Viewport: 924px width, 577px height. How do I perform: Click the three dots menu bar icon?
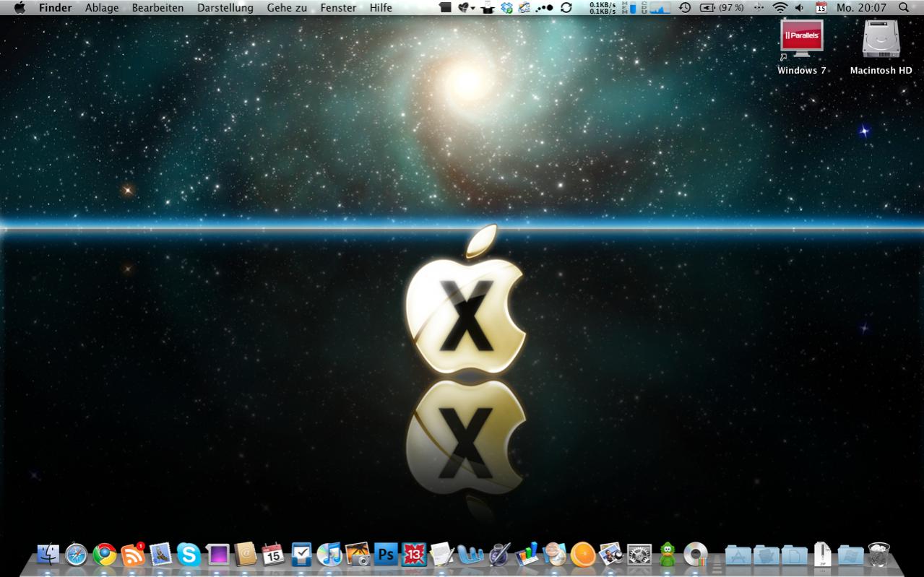[x=544, y=7]
